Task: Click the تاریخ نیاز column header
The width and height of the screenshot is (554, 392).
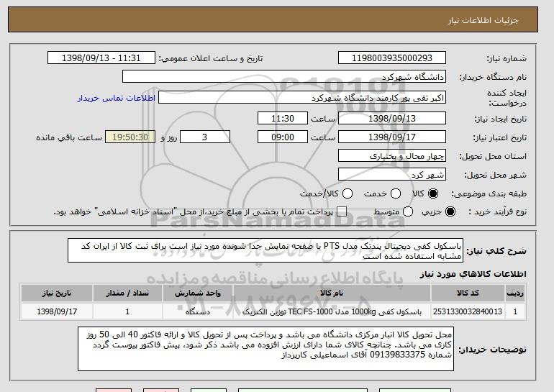Action: click(57, 293)
